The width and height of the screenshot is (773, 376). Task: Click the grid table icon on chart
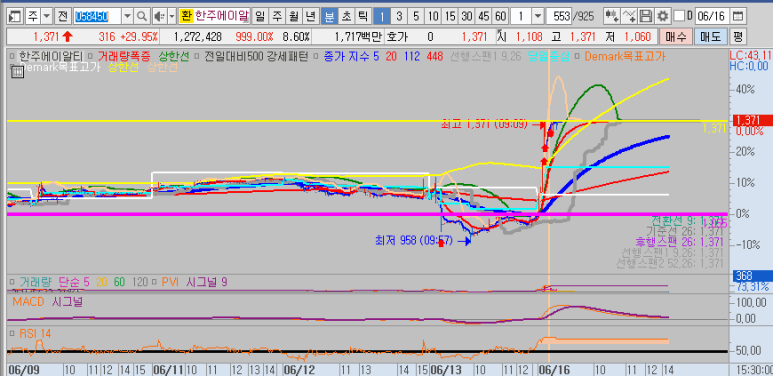coord(17,72)
